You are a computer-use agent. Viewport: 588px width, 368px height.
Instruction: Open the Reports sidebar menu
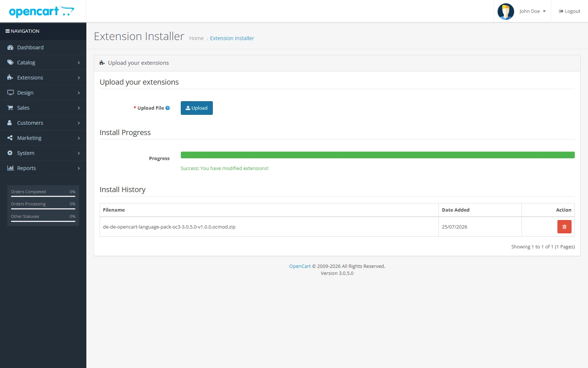43,168
